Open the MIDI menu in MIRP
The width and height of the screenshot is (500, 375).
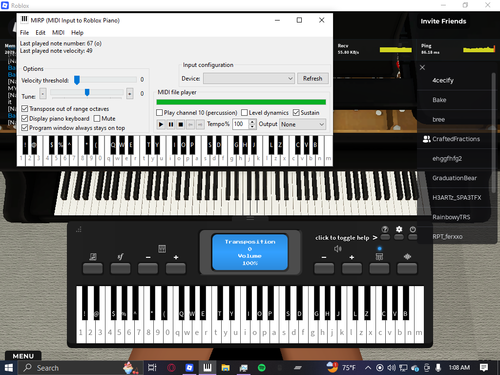[58, 33]
